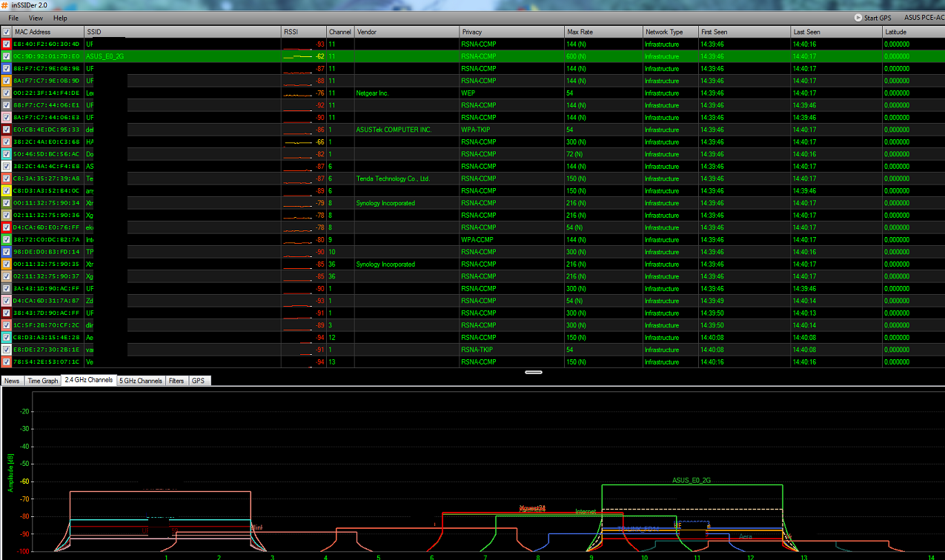
Task: Open the ASUS PCE-AC adapter dropdown
Action: pos(923,18)
